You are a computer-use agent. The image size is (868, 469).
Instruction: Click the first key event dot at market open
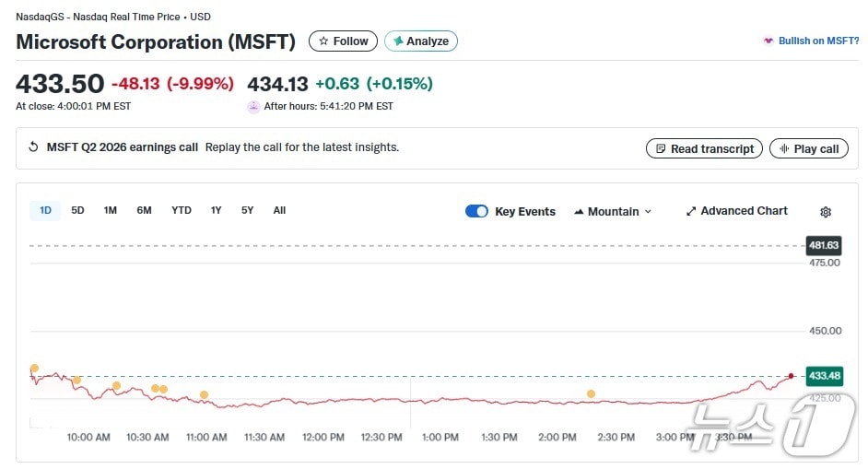(x=34, y=369)
